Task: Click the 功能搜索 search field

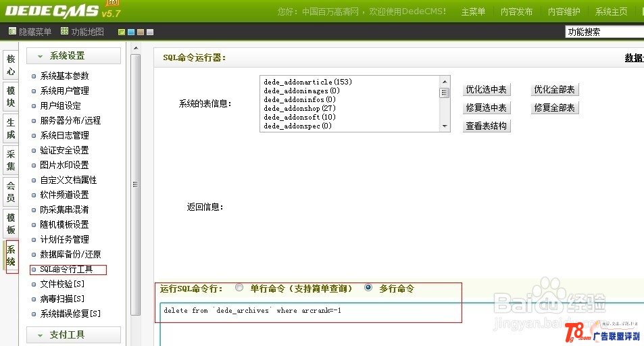Action: [605, 32]
